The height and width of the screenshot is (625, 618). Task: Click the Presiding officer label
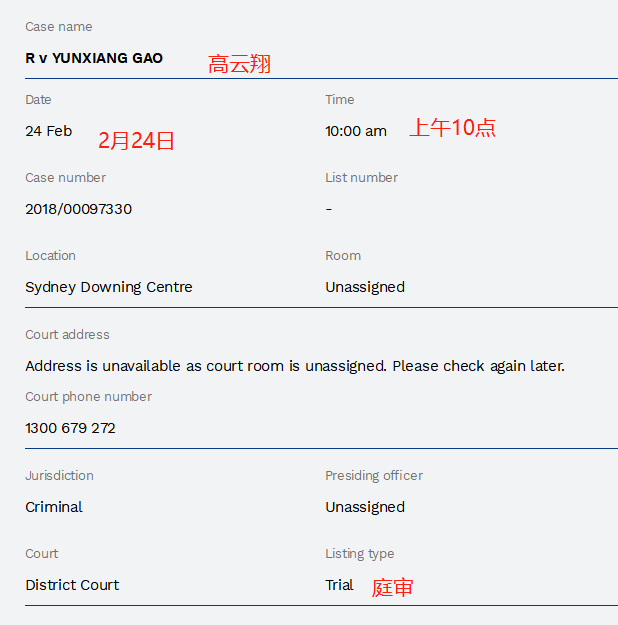[374, 476]
